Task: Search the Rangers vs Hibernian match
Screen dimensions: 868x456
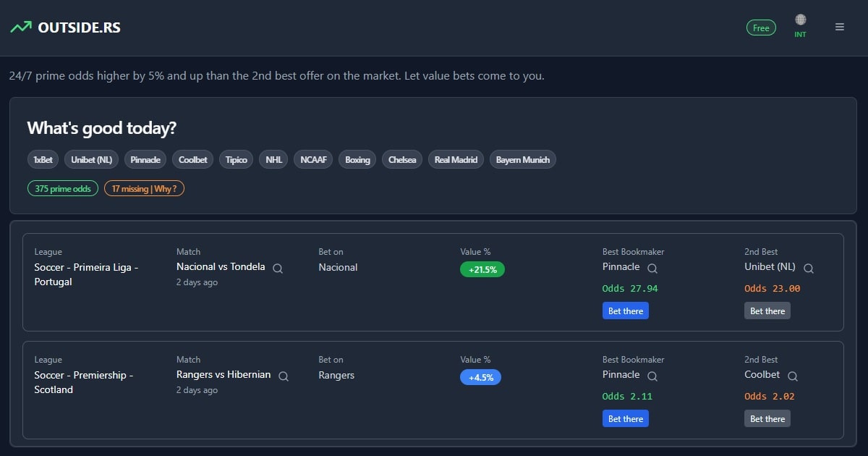Action: [x=284, y=376]
